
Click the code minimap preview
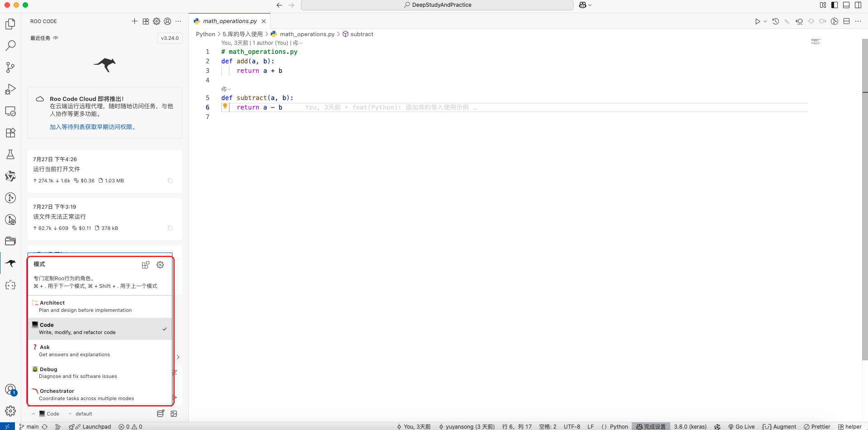816,41
